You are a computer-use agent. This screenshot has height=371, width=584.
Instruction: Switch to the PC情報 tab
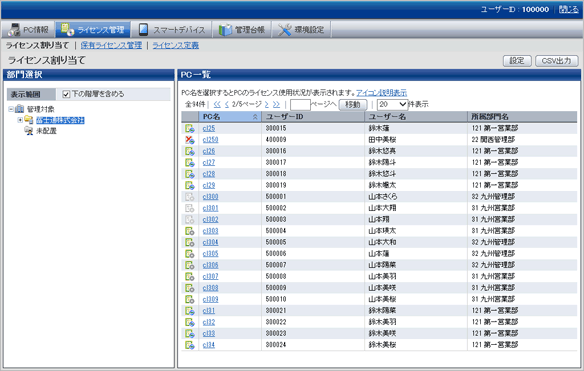pyautogui.click(x=29, y=30)
